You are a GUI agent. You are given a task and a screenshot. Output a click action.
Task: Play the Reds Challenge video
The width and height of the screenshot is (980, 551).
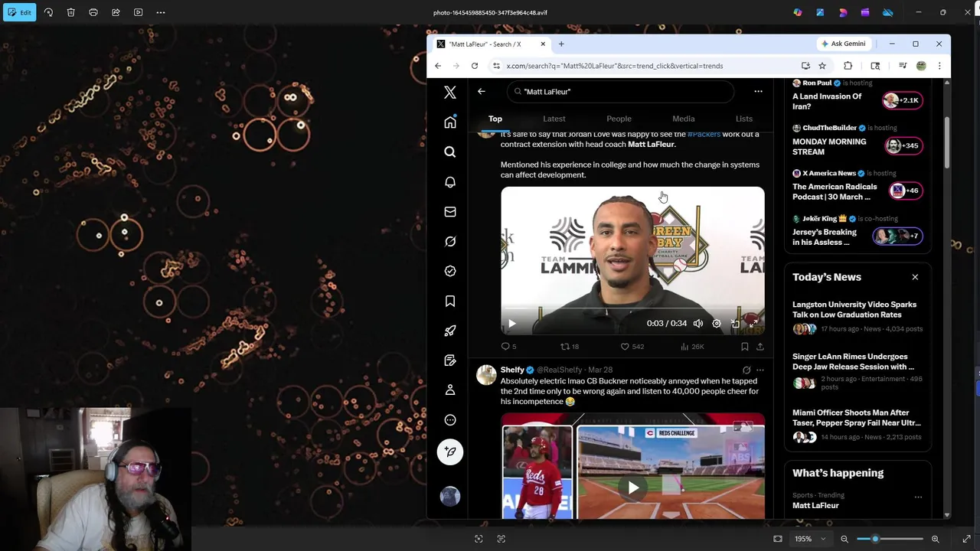[x=633, y=487]
